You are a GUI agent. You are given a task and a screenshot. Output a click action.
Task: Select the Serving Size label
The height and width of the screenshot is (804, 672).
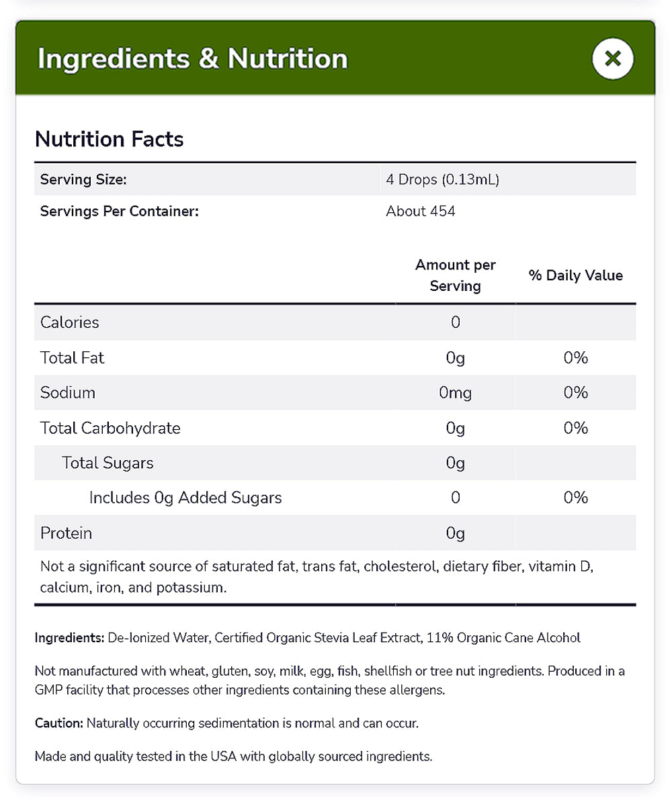(x=83, y=179)
